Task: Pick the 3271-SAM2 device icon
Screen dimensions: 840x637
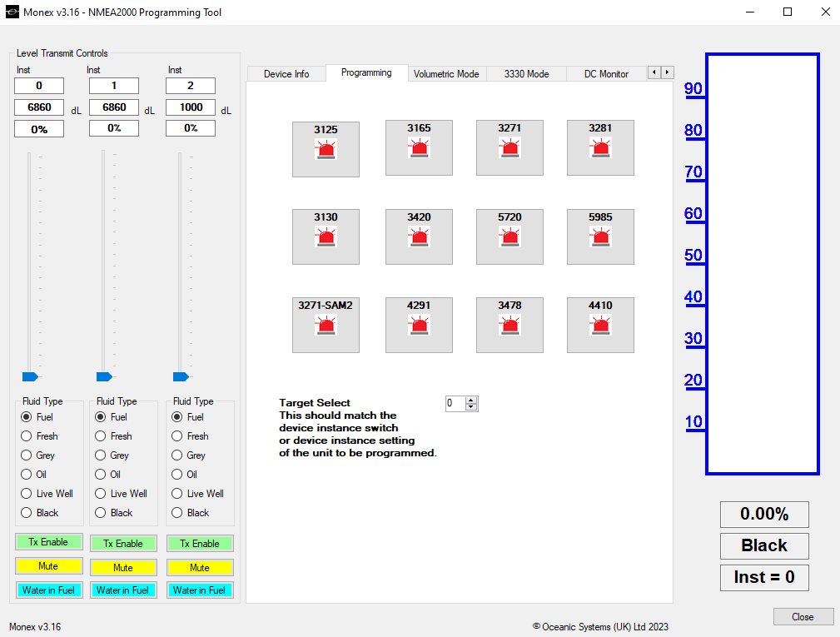Action: (326, 326)
